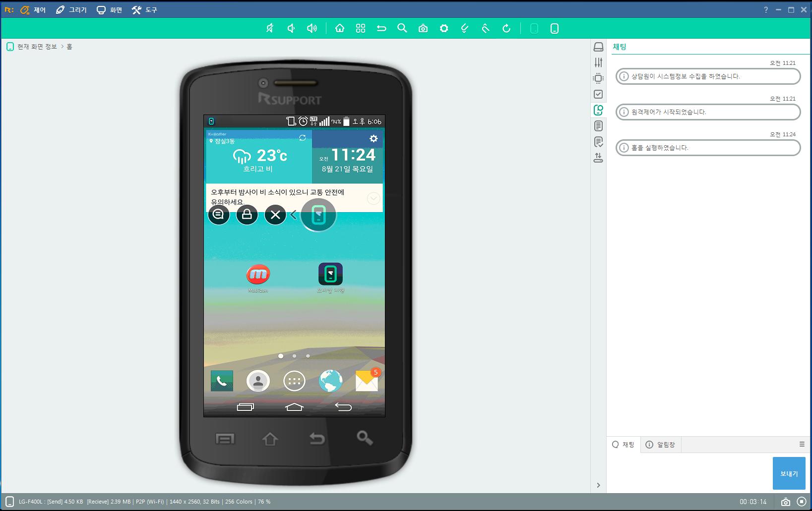Click the phone icon in status bar
The width and height of the screenshot is (812, 511).
(x=9, y=502)
